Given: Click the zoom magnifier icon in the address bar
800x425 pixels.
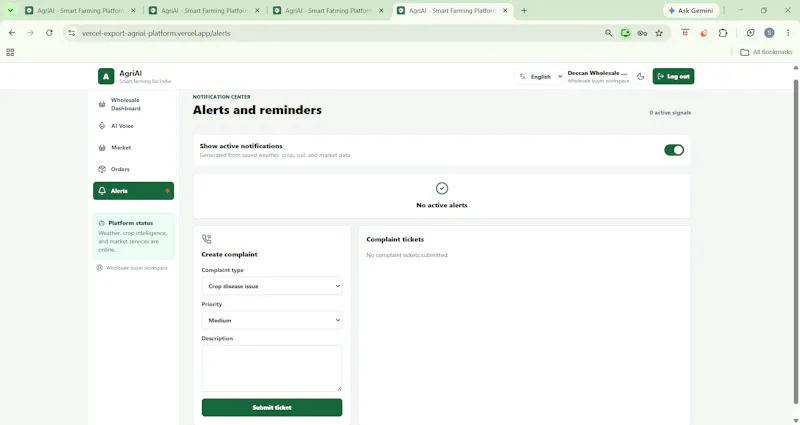Looking at the screenshot, I should pos(609,33).
